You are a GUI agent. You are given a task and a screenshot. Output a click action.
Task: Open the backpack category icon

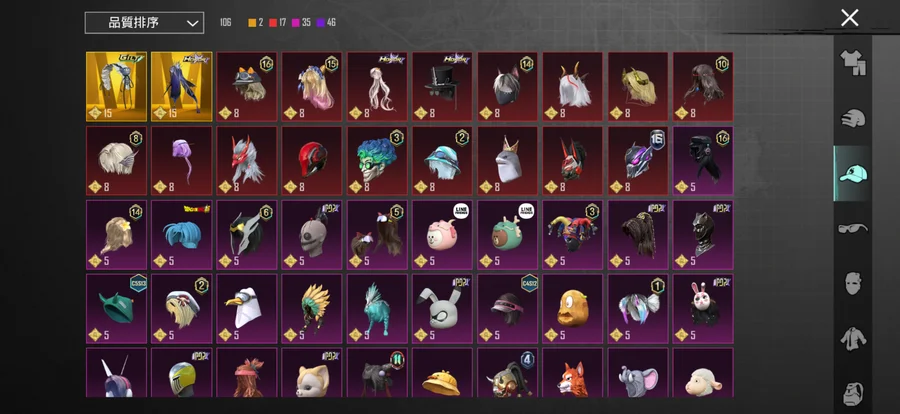tap(852, 393)
